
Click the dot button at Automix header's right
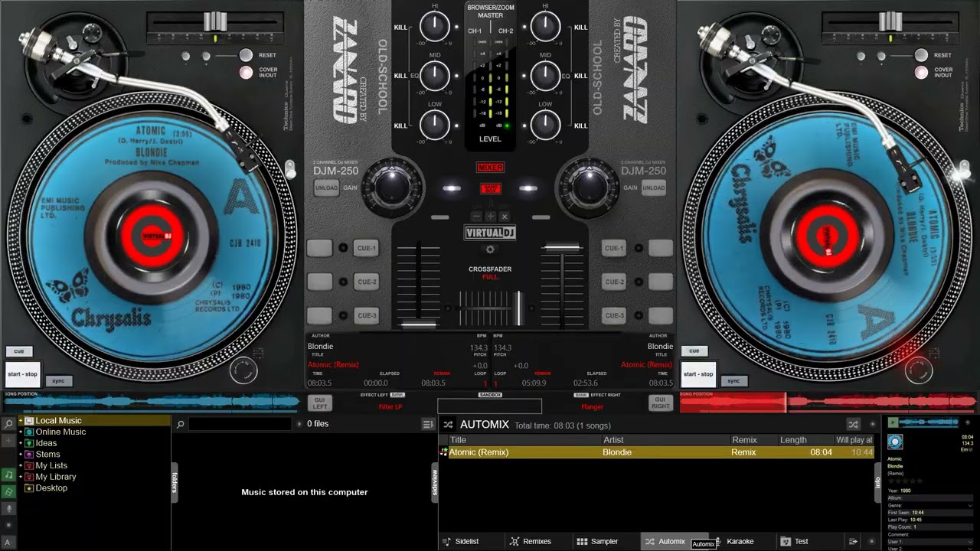click(872, 424)
